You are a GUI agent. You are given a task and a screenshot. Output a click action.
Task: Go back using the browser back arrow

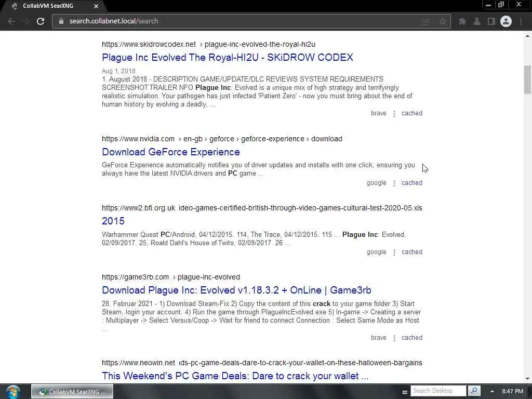coord(11,21)
